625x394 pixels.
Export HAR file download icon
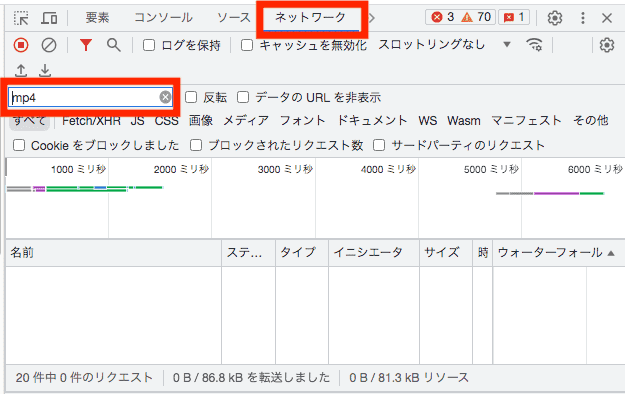click(x=45, y=71)
